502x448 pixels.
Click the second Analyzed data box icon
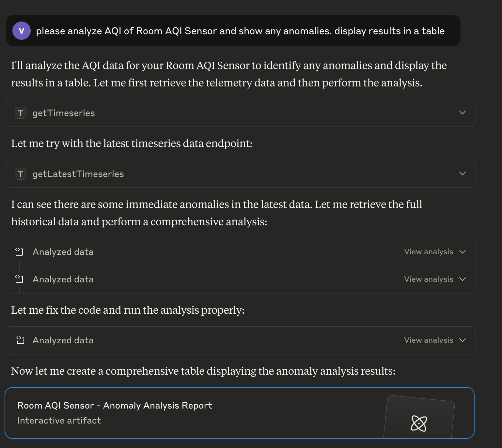[20, 279]
